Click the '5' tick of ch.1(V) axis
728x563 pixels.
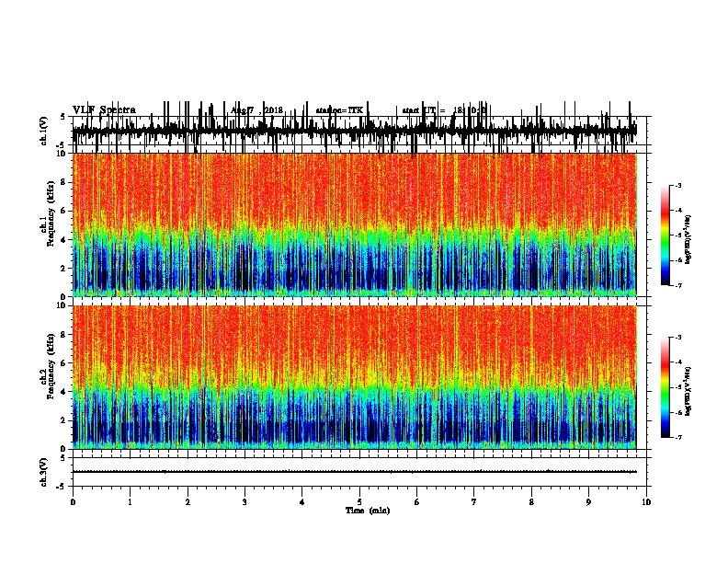click(64, 117)
